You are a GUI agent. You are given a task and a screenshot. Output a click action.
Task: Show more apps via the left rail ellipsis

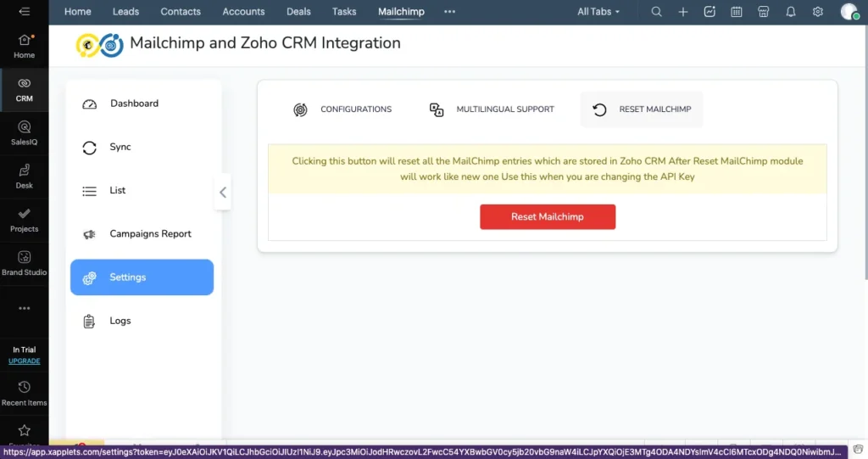click(x=25, y=308)
